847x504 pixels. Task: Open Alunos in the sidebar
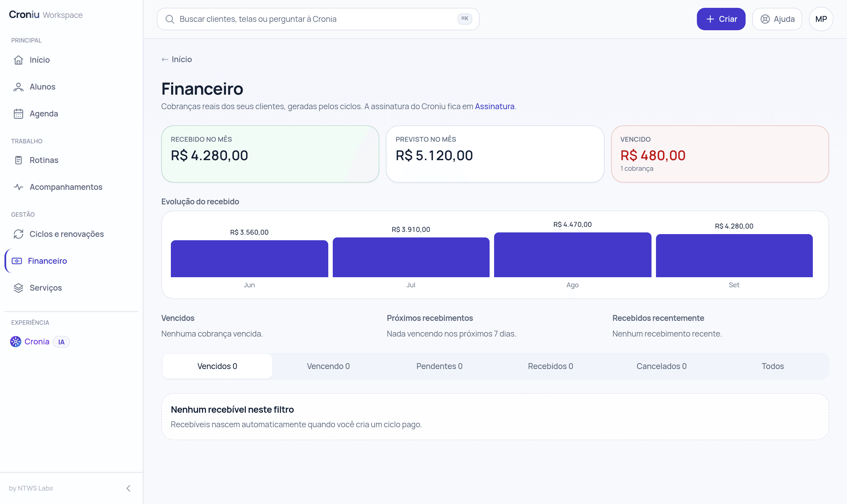[x=71, y=87]
